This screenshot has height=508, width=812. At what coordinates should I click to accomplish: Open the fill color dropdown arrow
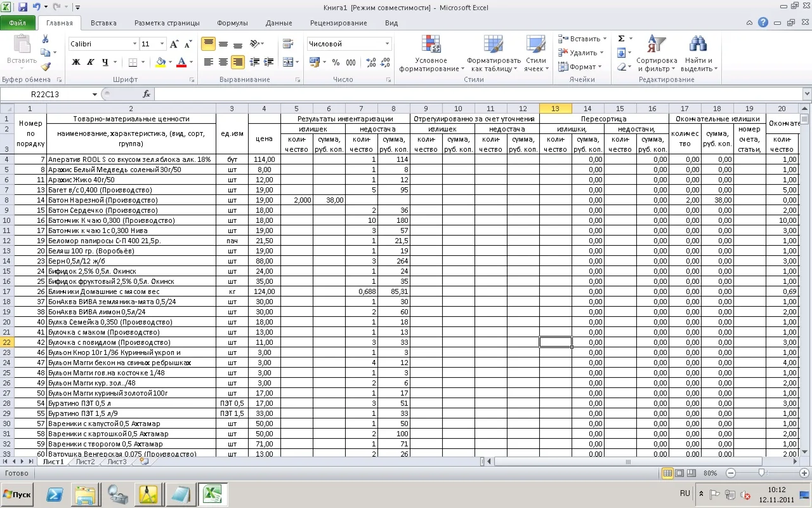(x=169, y=63)
